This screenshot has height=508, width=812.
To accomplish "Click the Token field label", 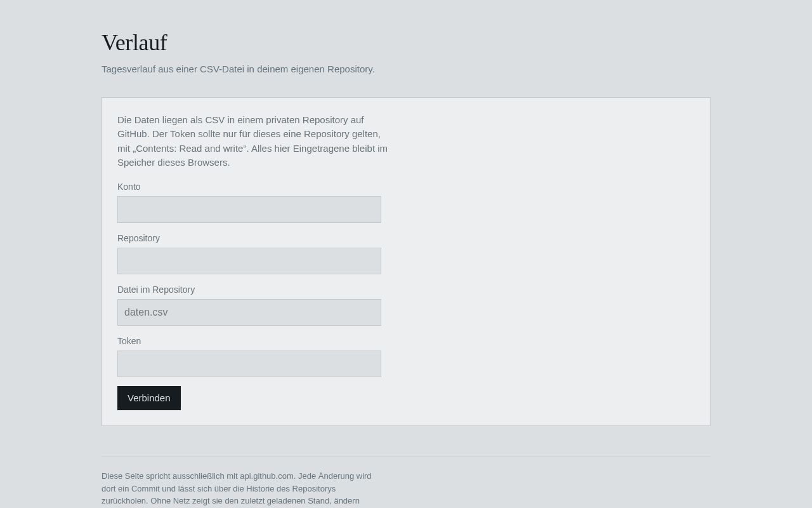I will tap(129, 341).
